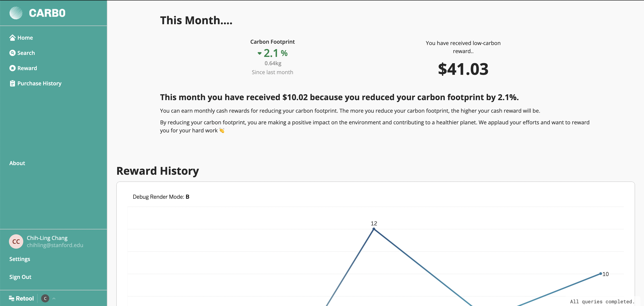
Task: Open Settings in the sidebar
Action: click(x=20, y=259)
